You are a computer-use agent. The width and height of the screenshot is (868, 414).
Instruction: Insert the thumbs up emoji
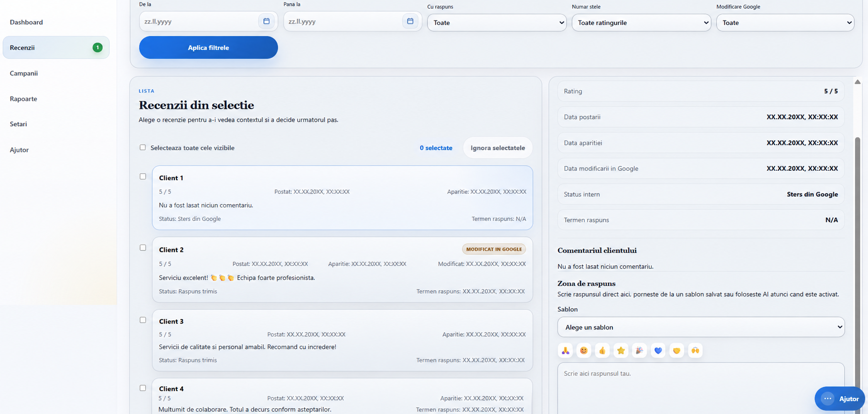602,350
